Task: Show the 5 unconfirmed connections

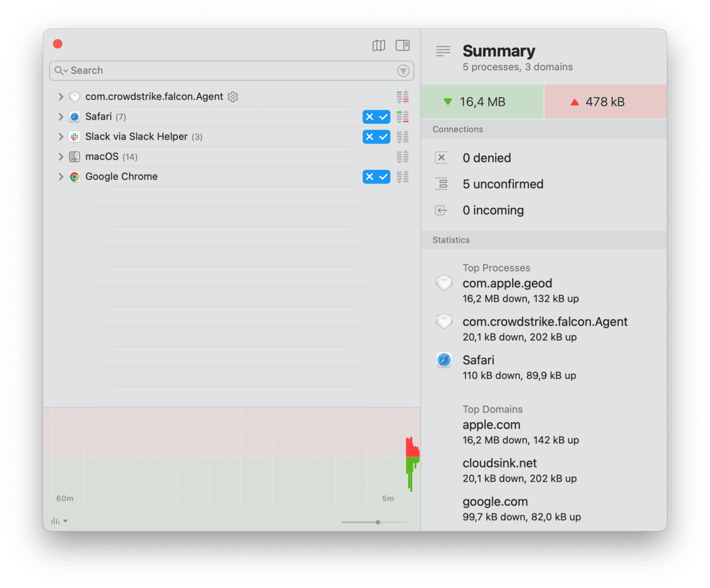Action: tap(503, 185)
